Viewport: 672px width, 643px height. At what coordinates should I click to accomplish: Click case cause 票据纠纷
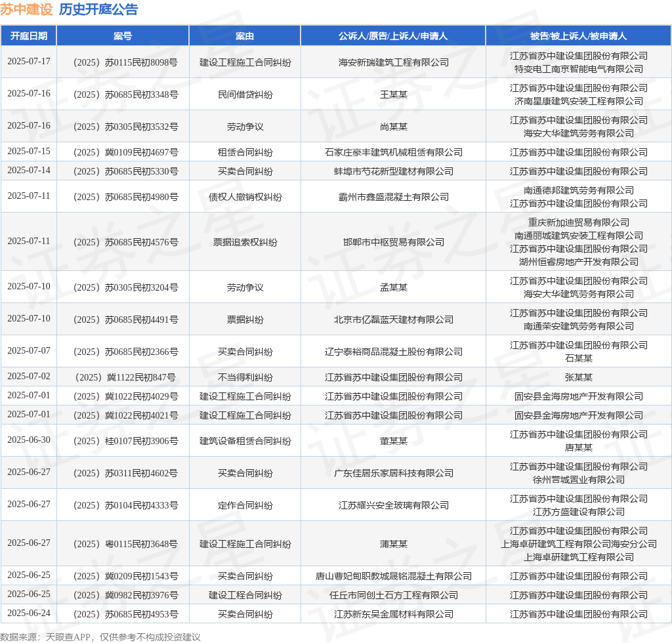pos(245,320)
